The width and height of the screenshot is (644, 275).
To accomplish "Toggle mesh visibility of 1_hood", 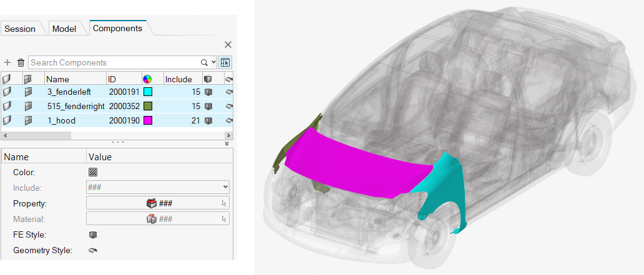I will pyautogui.click(x=27, y=120).
